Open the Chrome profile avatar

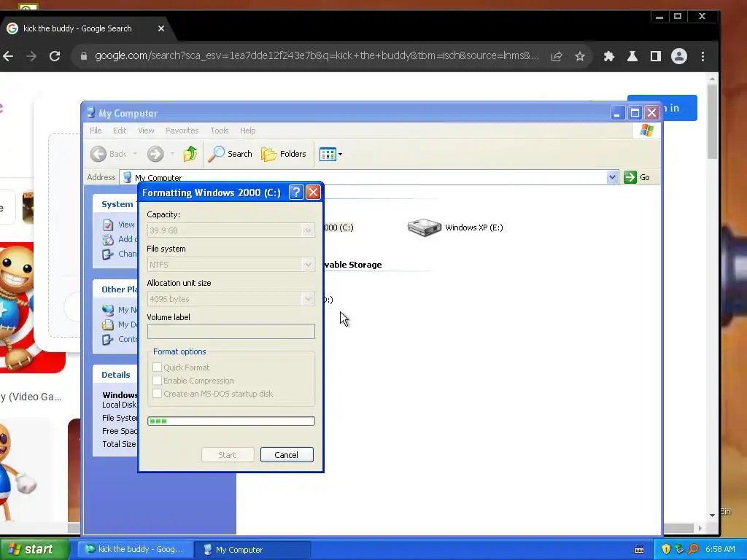point(679,56)
